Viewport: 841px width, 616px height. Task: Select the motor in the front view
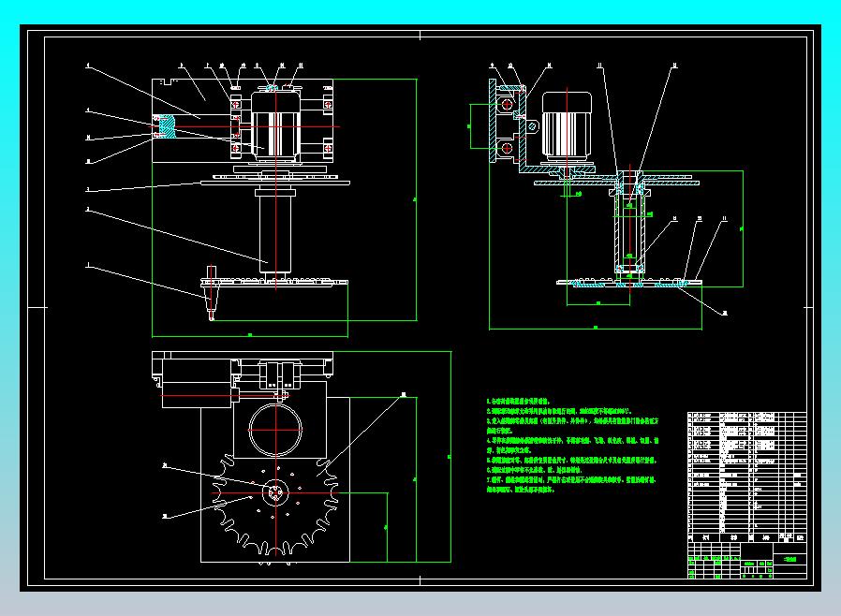274,126
